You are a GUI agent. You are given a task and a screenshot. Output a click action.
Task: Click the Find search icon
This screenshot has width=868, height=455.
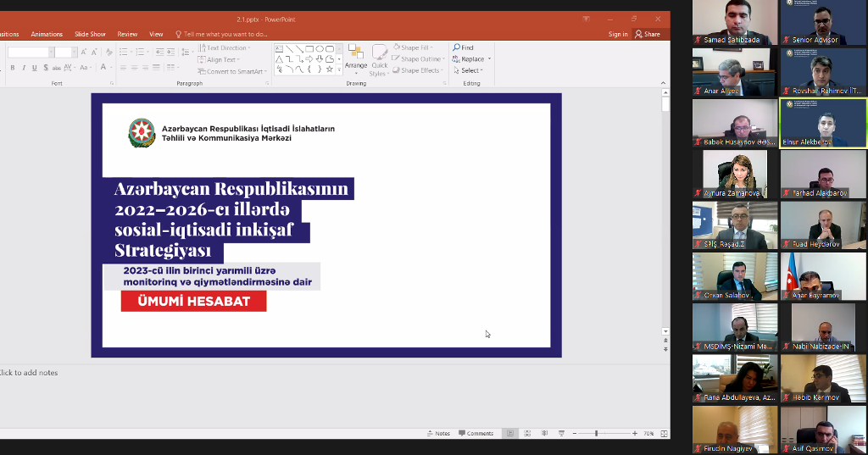[457, 47]
